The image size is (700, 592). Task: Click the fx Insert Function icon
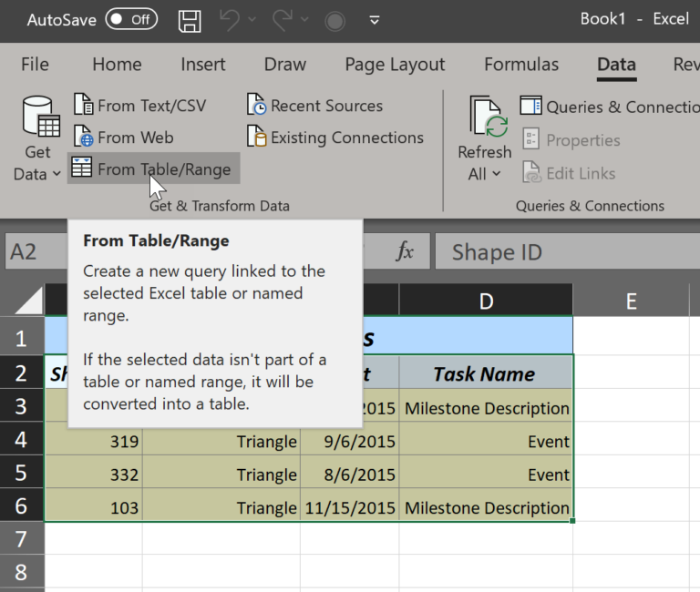(405, 251)
